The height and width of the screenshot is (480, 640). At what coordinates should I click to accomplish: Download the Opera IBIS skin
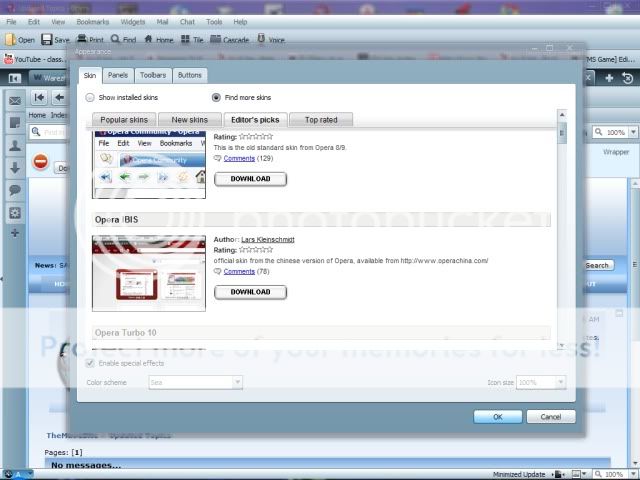(251, 292)
